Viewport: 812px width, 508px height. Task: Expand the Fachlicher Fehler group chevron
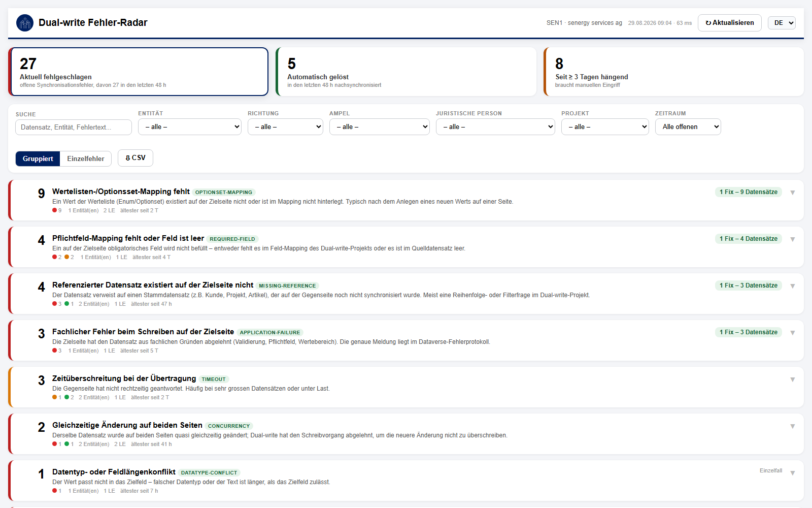793,333
